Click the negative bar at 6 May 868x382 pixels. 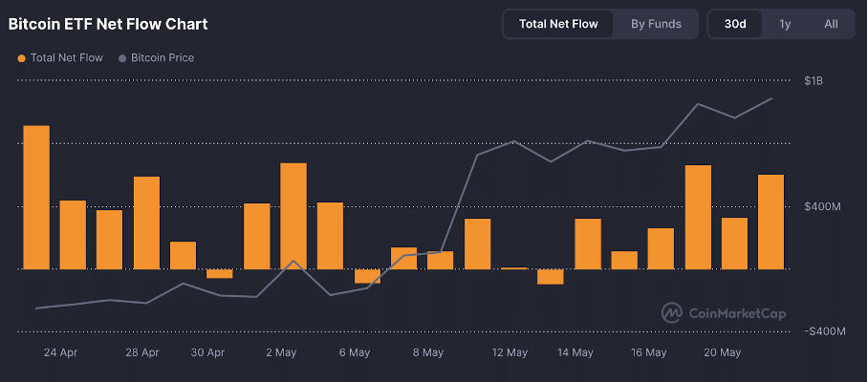point(367,277)
